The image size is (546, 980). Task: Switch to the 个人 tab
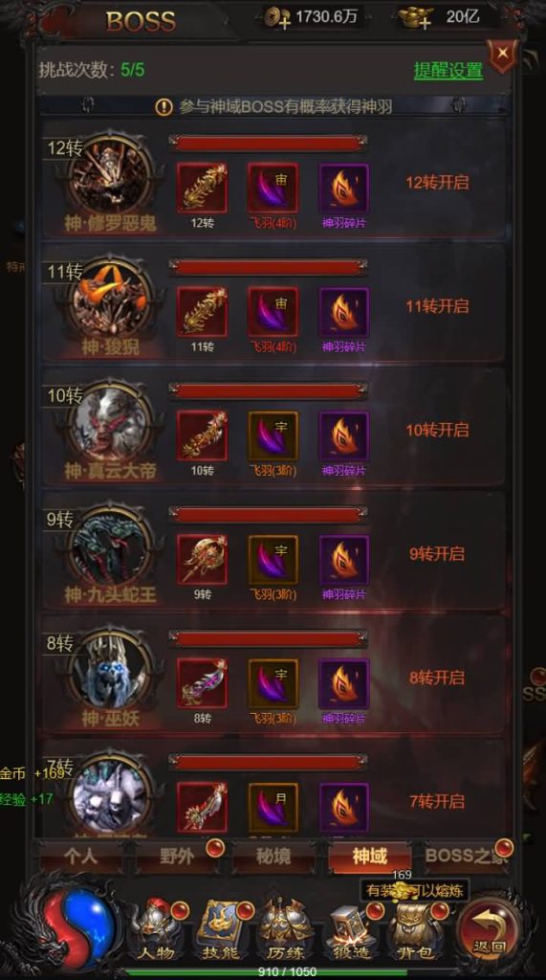(80, 857)
